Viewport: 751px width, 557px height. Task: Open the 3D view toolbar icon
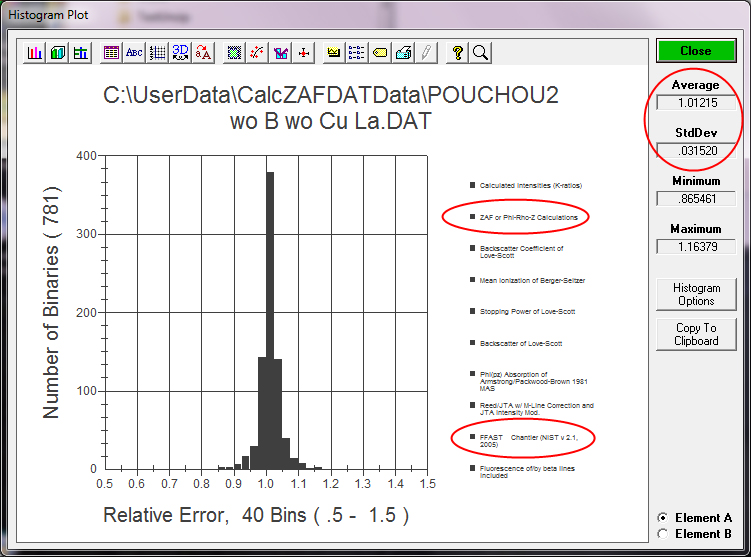181,52
